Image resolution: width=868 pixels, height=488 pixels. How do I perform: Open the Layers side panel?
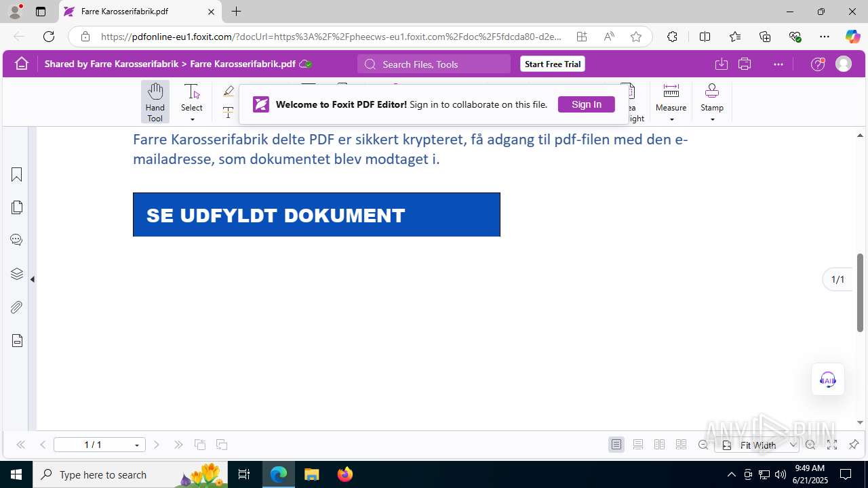click(x=17, y=274)
